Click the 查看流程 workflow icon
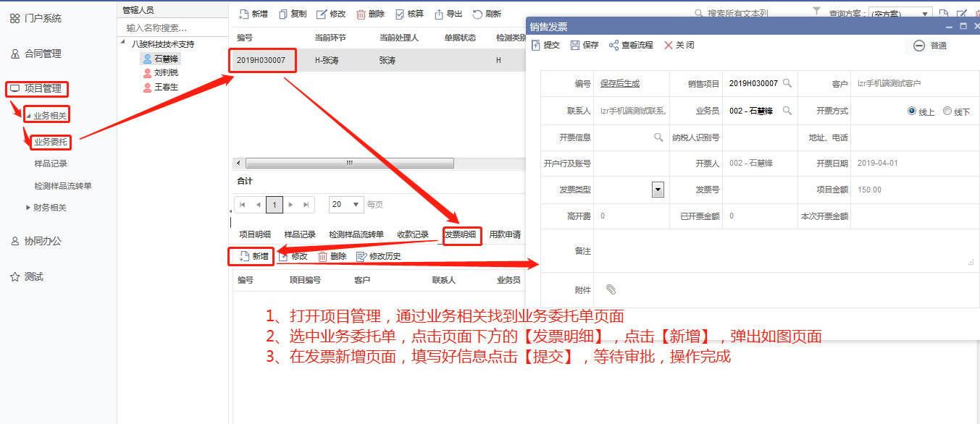 (x=613, y=45)
